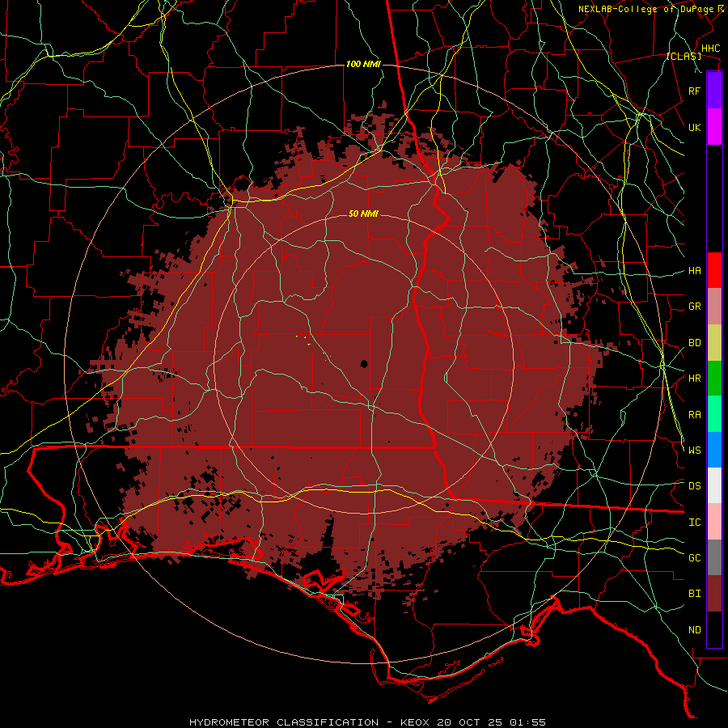Click the GR pinkish legend swatch

point(714,306)
